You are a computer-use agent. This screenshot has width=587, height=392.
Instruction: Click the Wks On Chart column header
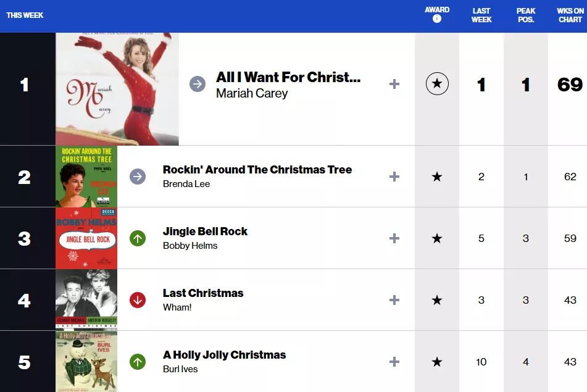click(x=570, y=15)
